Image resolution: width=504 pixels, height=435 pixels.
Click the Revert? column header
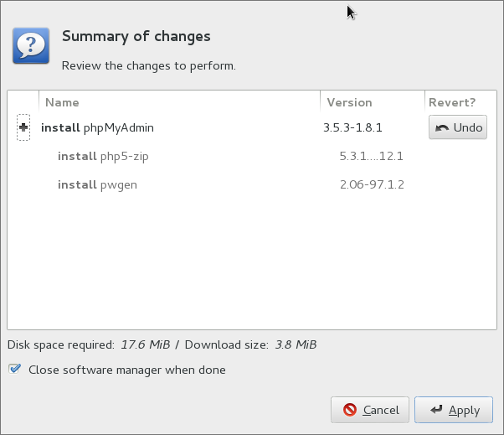(x=460, y=102)
